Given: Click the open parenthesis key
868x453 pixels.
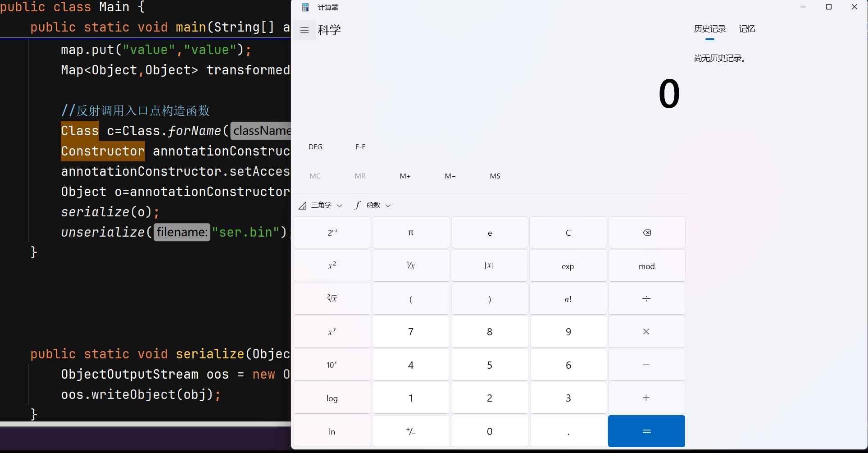Looking at the screenshot, I should pos(411,299).
